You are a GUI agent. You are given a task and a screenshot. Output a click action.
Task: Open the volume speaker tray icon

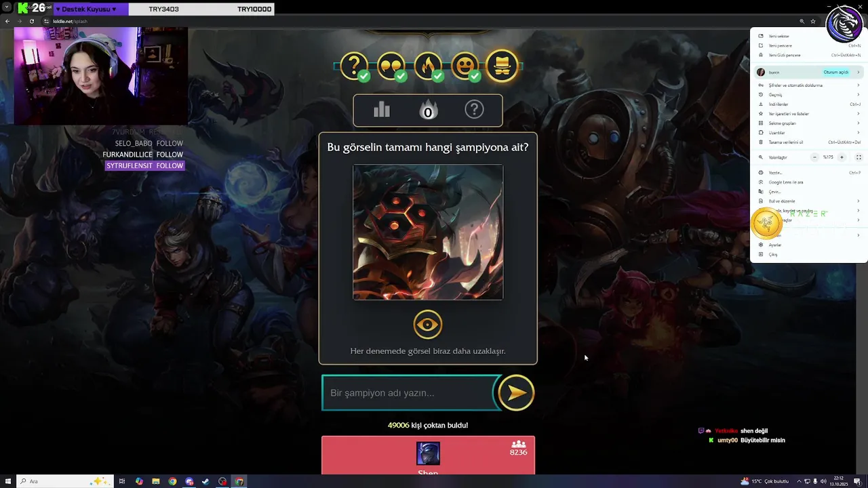823,481
